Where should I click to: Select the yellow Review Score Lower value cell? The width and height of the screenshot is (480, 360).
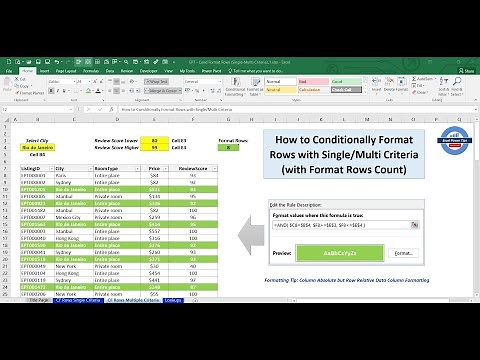pyautogui.click(x=154, y=141)
